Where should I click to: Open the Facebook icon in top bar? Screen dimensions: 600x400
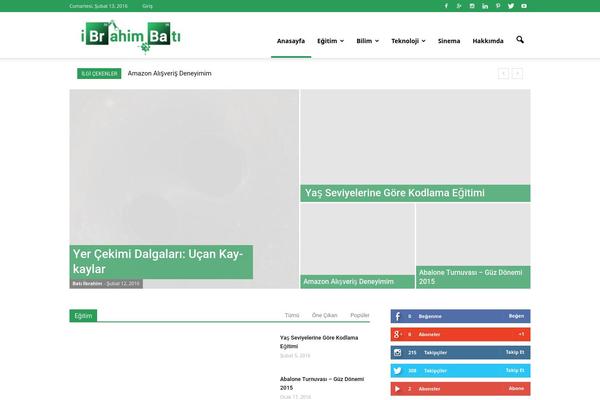pyautogui.click(x=446, y=6)
